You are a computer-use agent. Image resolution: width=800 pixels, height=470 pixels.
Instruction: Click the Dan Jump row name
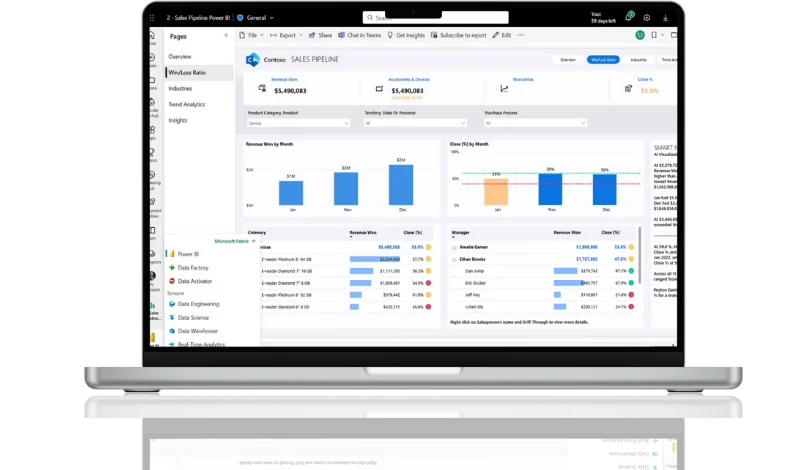click(474, 271)
